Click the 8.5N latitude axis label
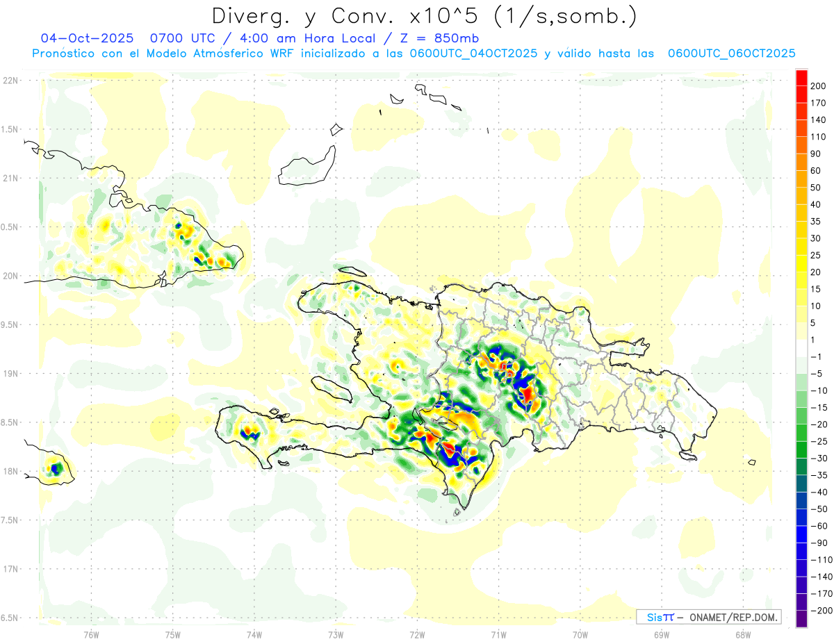Image resolution: width=834 pixels, height=644 pixels. tap(9, 422)
